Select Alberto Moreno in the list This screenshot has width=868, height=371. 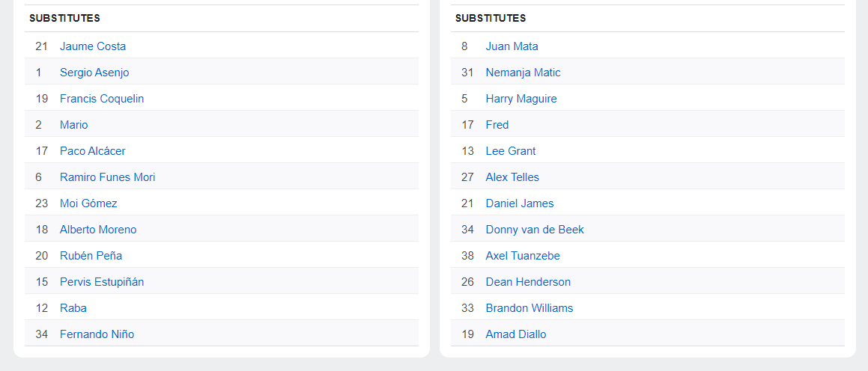98,230
